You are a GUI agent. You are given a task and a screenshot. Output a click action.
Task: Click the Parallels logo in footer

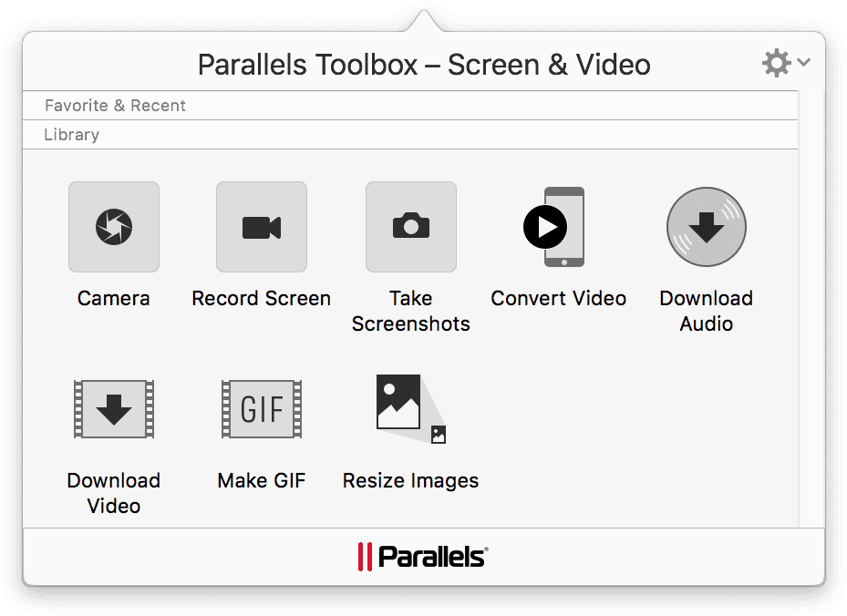[x=423, y=557]
